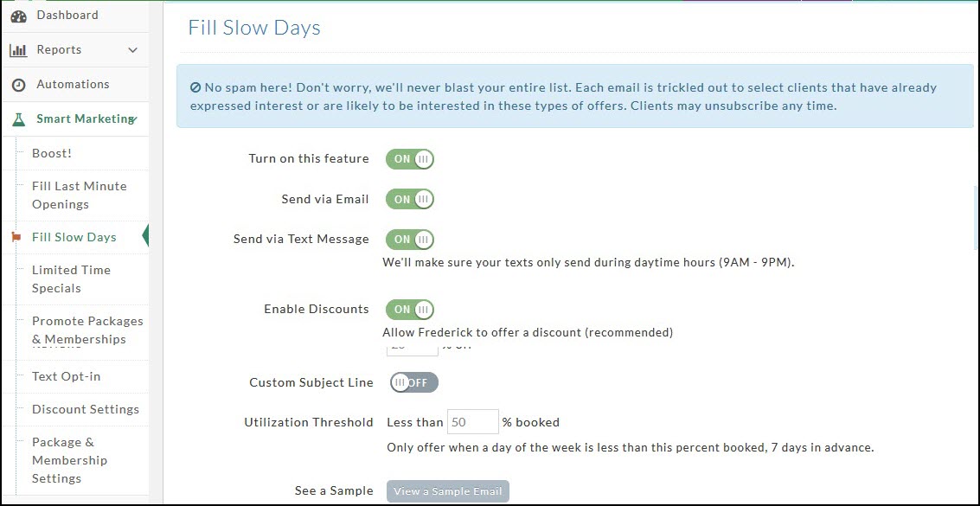Viewport: 980px width, 506px height.
Task: Open Limited Time Specials page
Action: [x=71, y=279]
